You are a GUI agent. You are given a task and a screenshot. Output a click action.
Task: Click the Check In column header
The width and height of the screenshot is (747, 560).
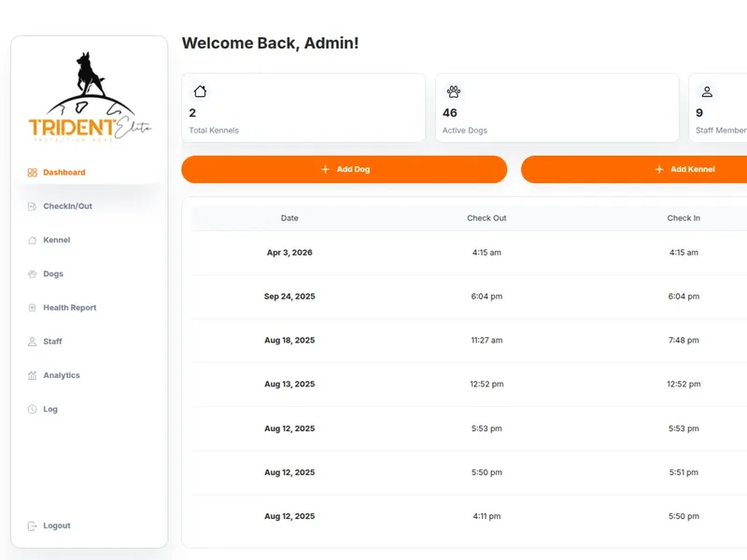click(x=684, y=218)
